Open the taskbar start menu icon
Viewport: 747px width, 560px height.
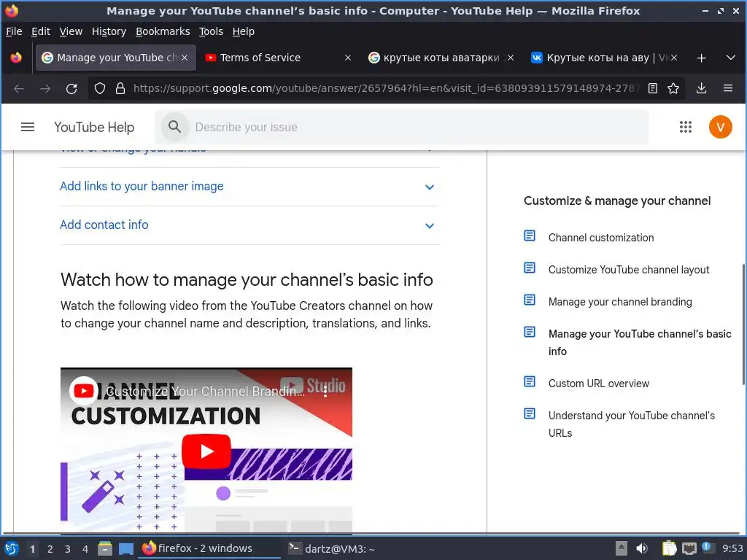click(12, 548)
